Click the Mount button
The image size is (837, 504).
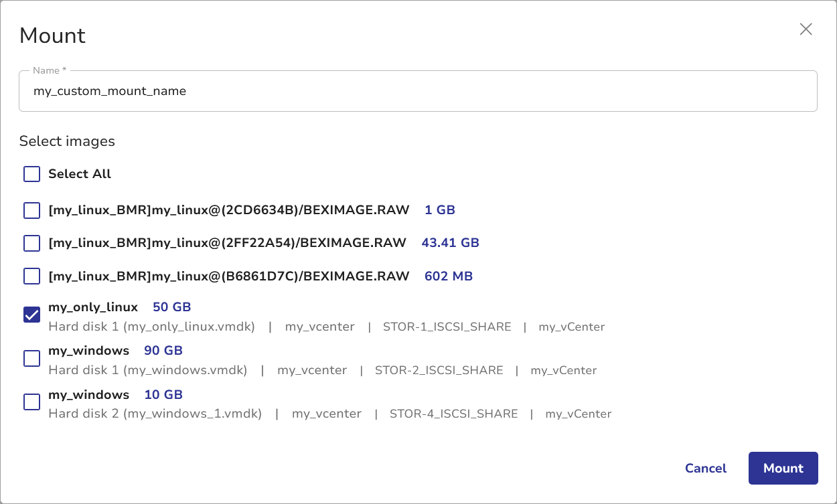[x=783, y=469]
